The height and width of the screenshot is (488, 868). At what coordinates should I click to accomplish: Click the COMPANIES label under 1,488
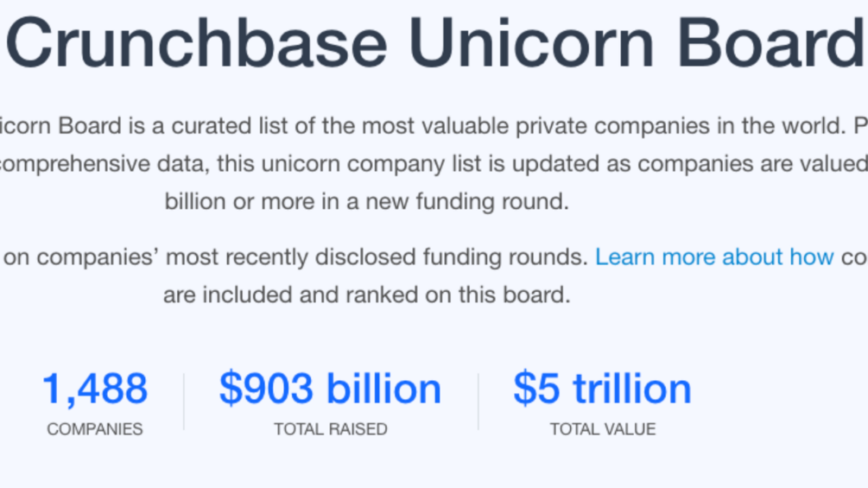click(x=95, y=429)
